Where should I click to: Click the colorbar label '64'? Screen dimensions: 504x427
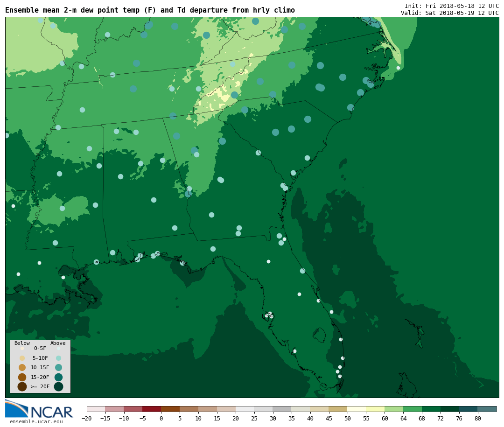pos(403,418)
